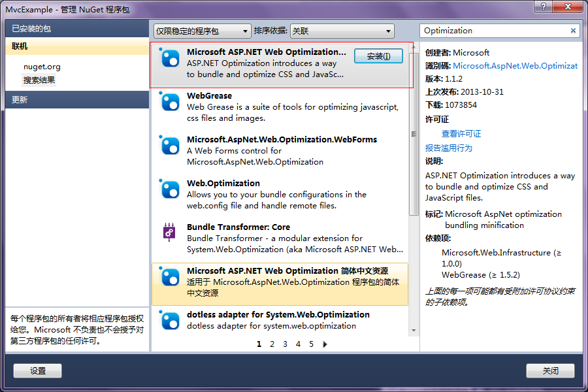Click the 关闭 button

(550, 370)
